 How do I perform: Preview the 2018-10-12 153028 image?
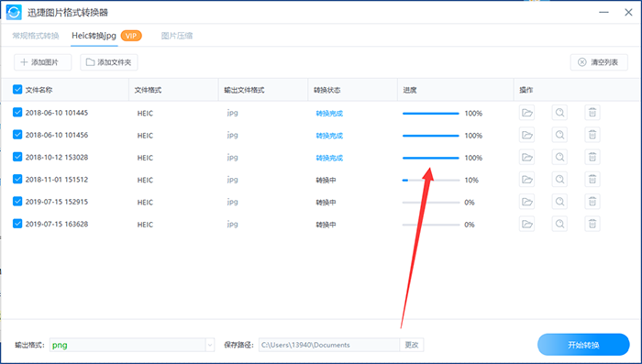point(559,157)
